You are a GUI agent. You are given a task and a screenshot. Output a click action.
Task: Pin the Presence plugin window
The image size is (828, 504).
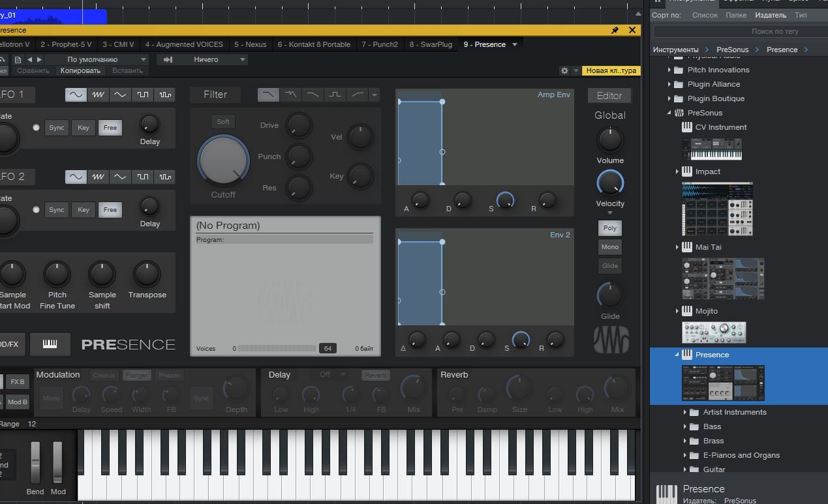[x=615, y=30]
